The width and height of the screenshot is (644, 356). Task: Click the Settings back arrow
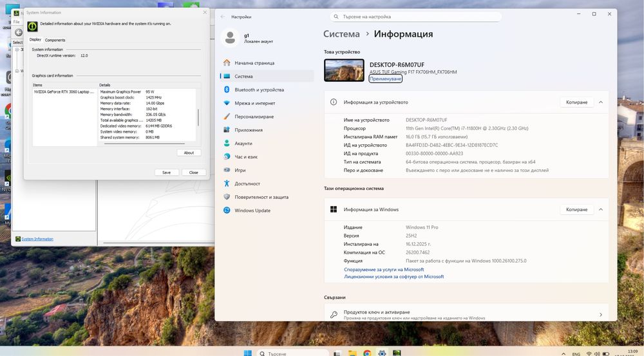point(223,17)
